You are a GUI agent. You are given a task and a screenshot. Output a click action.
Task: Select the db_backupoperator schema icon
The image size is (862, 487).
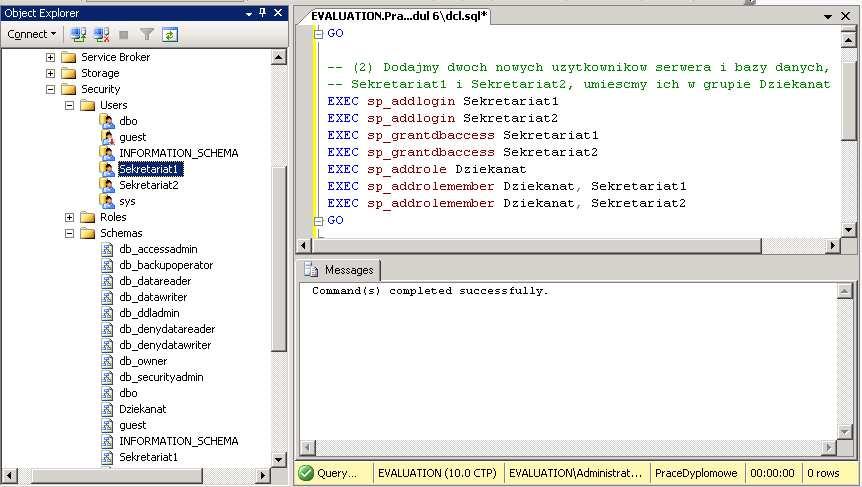(x=107, y=265)
